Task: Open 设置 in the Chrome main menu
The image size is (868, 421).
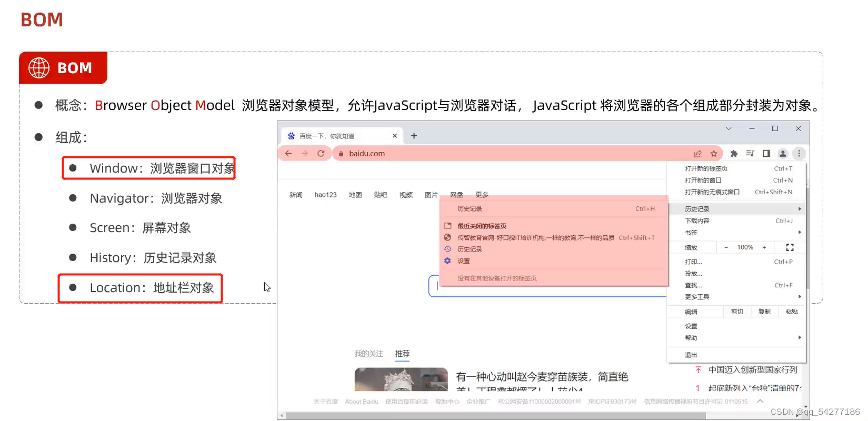Action: (736, 326)
